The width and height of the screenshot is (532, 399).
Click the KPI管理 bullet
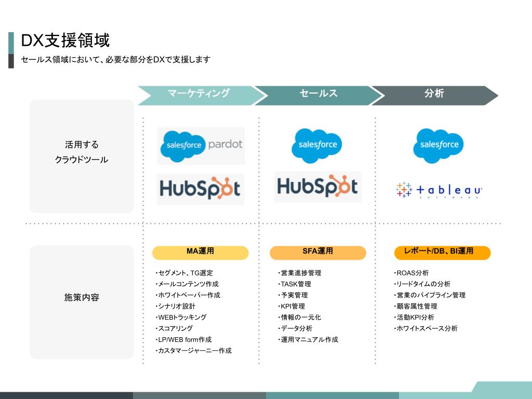[x=291, y=306]
